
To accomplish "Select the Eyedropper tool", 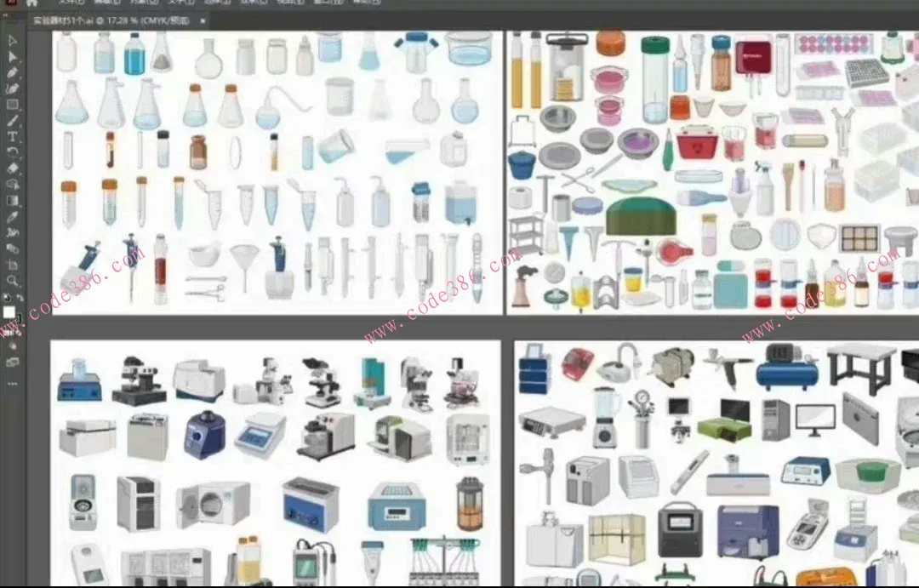I will pos(12,216).
